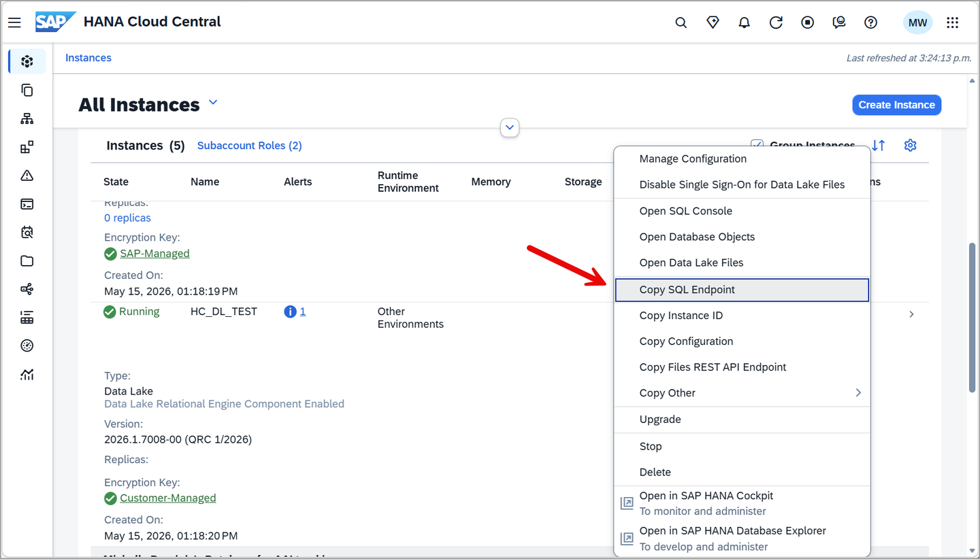Open the hamburger navigation menu
Image resolution: width=980 pixels, height=559 pixels.
pyautogui.click(x=14, y=22)
